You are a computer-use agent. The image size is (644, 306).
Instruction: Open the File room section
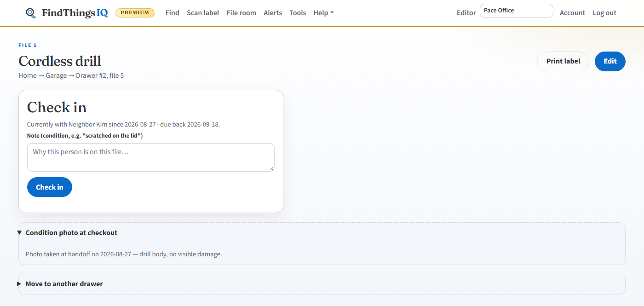(241, 13)
